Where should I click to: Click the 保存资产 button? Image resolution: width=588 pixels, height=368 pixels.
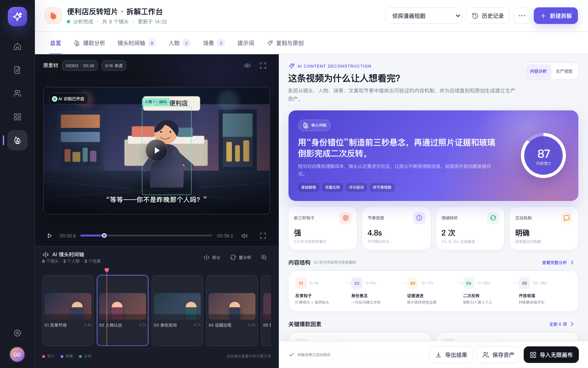498,355
